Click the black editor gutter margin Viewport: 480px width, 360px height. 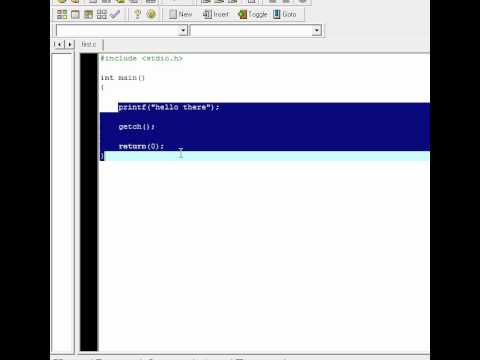pos(89,202)
